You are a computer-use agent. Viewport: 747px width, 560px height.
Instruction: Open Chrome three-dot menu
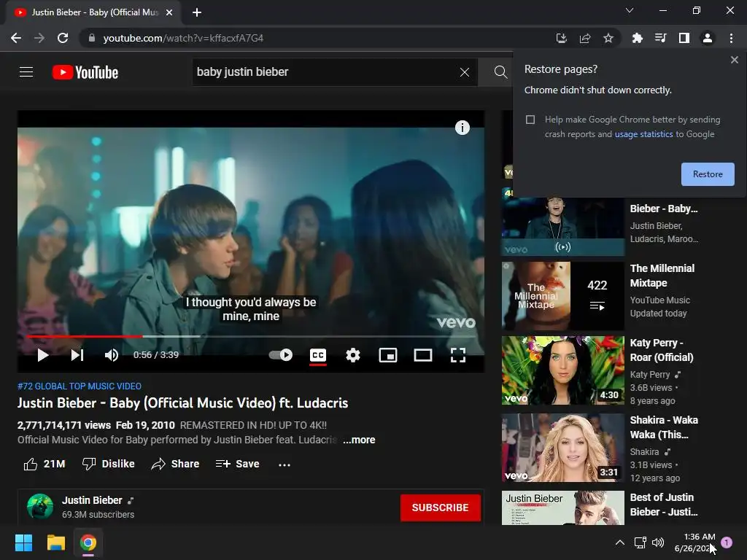pyautogui.click(x=731, y=38)
